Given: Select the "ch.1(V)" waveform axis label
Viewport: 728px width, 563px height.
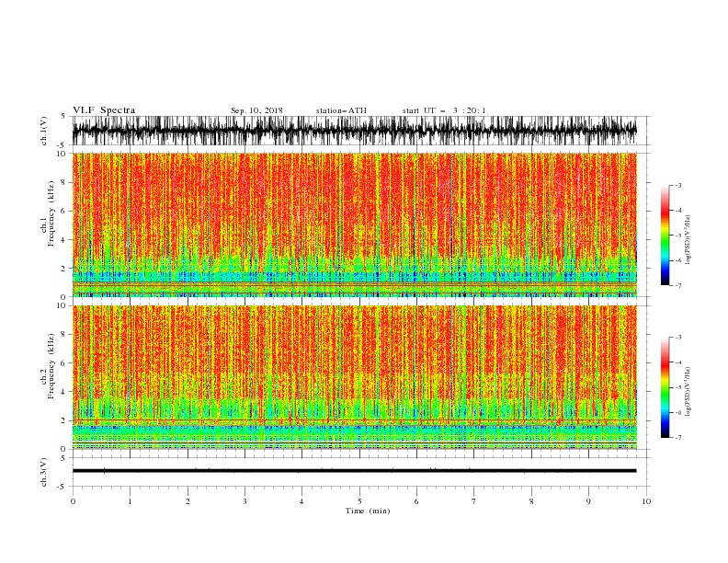Looking at the screenshot, I should point(44,131).
